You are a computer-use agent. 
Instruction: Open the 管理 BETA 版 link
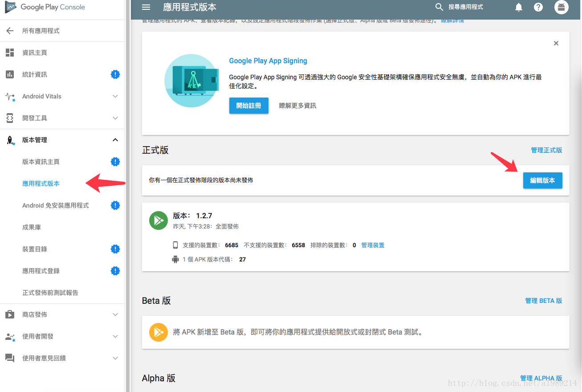pyautogui.click(x=543, y=300)
